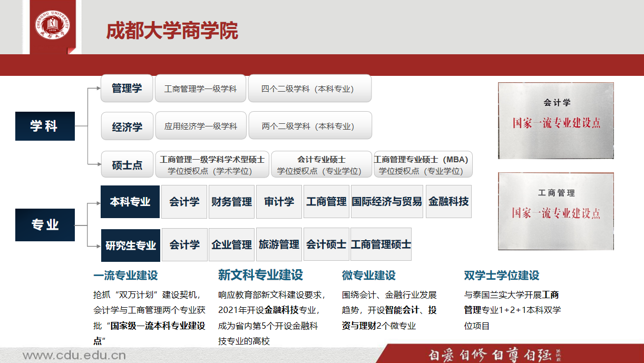Select the 研究生专业 label
Screen dimensions: 644x363
(x=131, y=245)
